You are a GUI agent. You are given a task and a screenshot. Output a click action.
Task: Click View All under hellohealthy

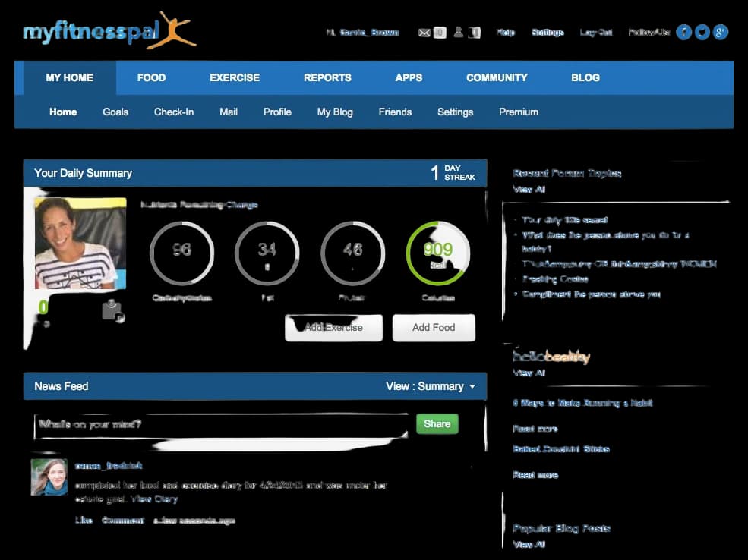[529, 373]
